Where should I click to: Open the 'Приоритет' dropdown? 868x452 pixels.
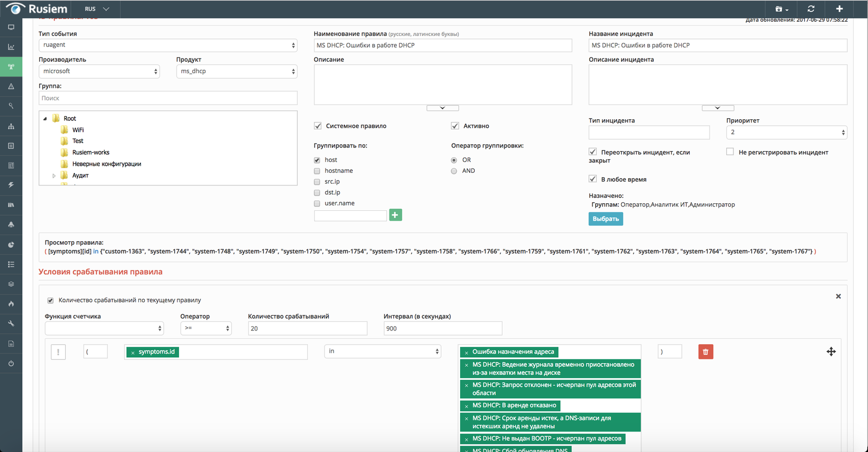(x=787, y=132)
